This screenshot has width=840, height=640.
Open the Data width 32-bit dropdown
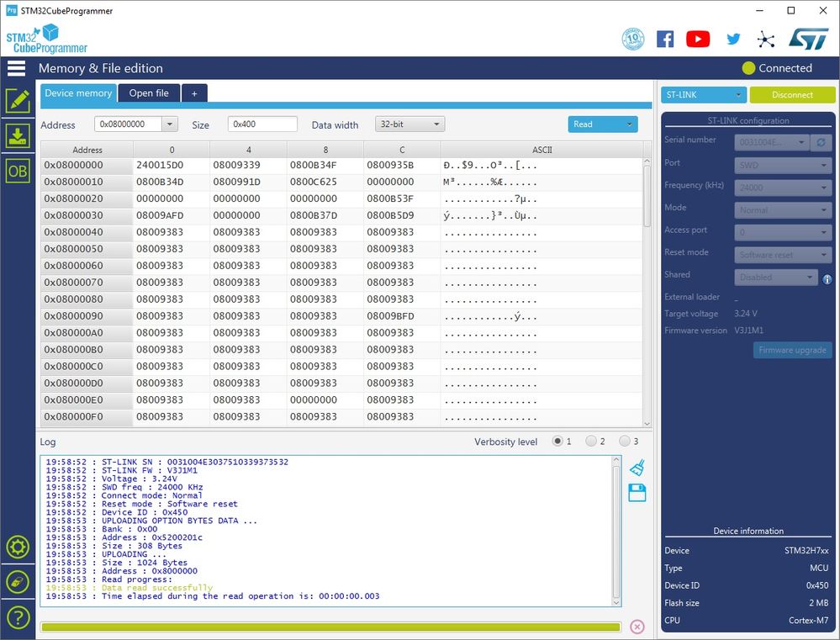coord(409,124)
